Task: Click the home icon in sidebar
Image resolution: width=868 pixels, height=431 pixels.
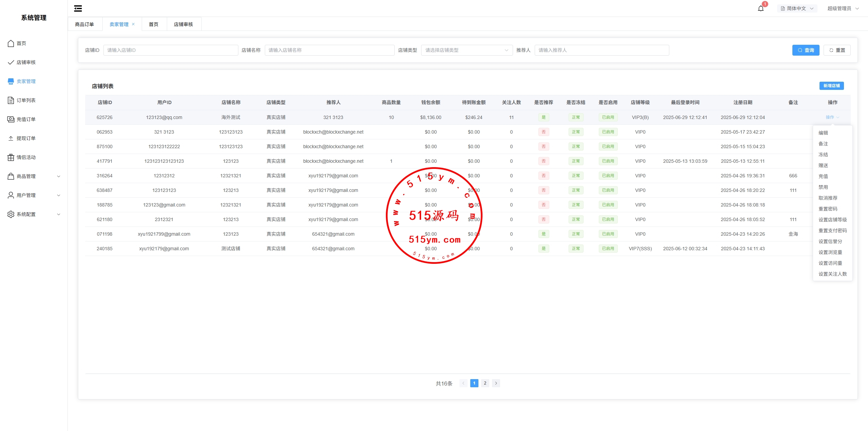Action: [x=11, y=43]
